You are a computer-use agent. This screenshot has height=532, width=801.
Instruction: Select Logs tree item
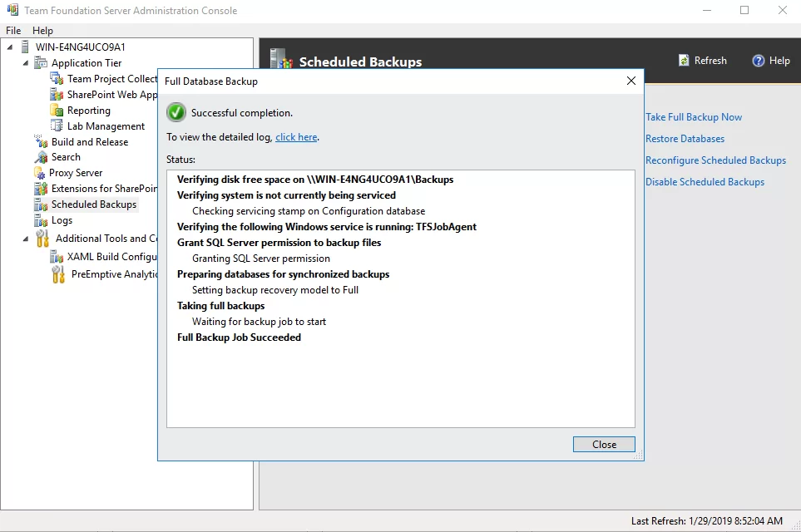(62, 220)
